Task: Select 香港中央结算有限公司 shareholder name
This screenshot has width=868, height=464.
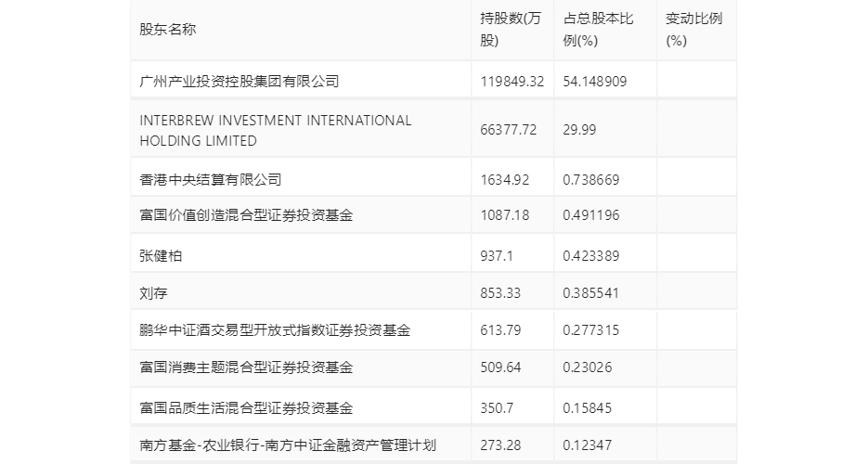Action: point(211,180)
